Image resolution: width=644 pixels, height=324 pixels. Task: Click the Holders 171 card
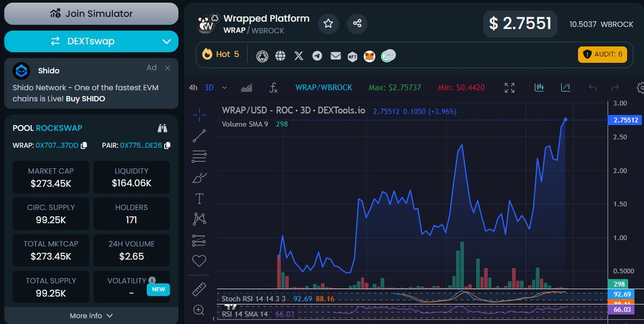coord(131,213)
